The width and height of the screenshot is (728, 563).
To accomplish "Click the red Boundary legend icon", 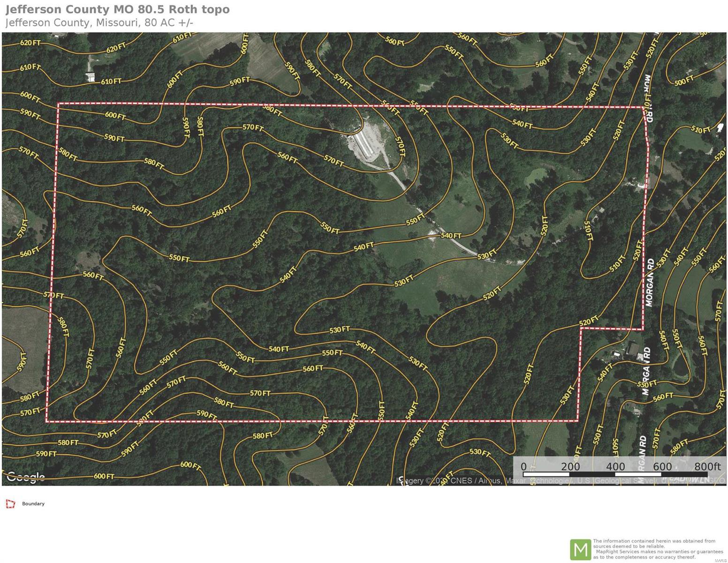I will [x=10, y=504].
